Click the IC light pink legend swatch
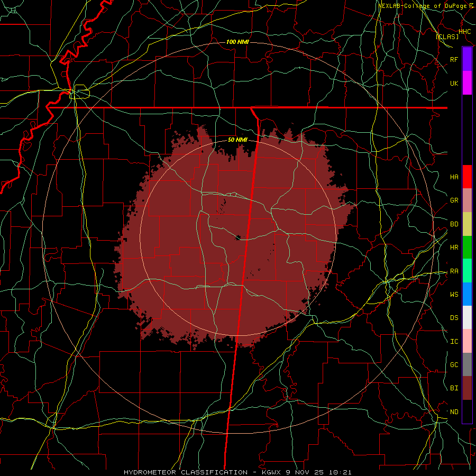 (x=467, y=341)
